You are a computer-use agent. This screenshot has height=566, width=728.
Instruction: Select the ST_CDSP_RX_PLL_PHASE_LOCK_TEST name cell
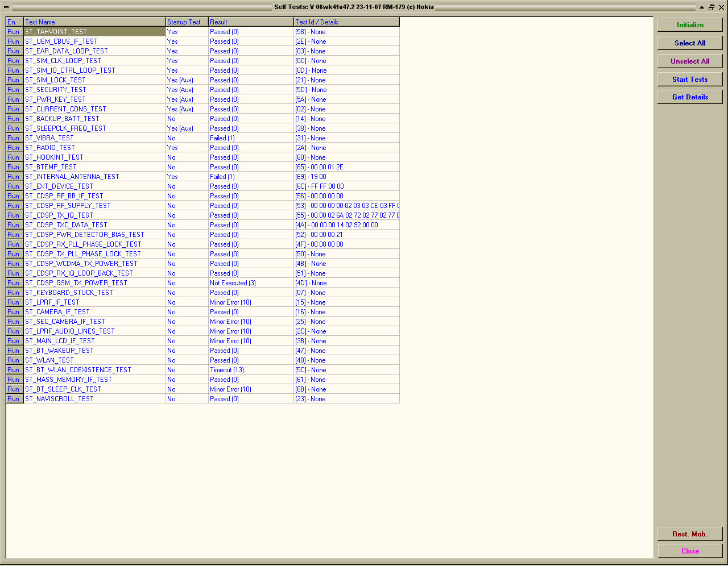(94, 244)
